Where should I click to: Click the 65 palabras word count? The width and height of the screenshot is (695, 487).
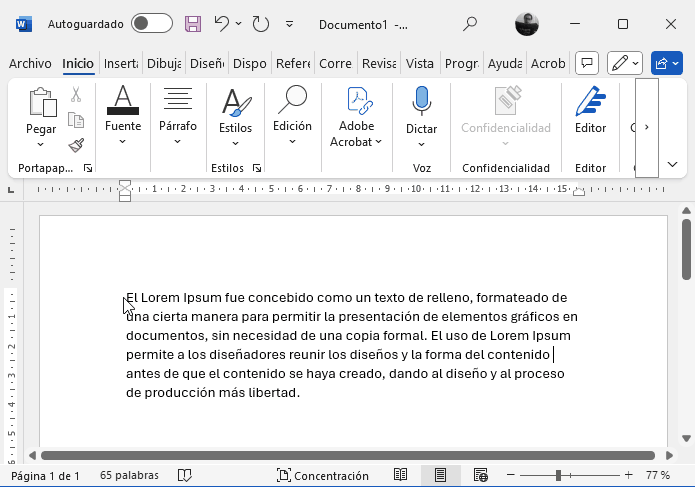click(x=127, y=476)
